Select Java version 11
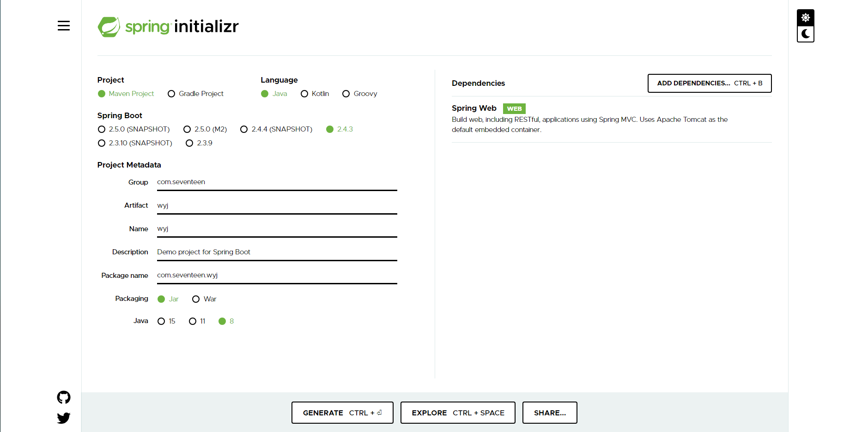 coord(197,321)
